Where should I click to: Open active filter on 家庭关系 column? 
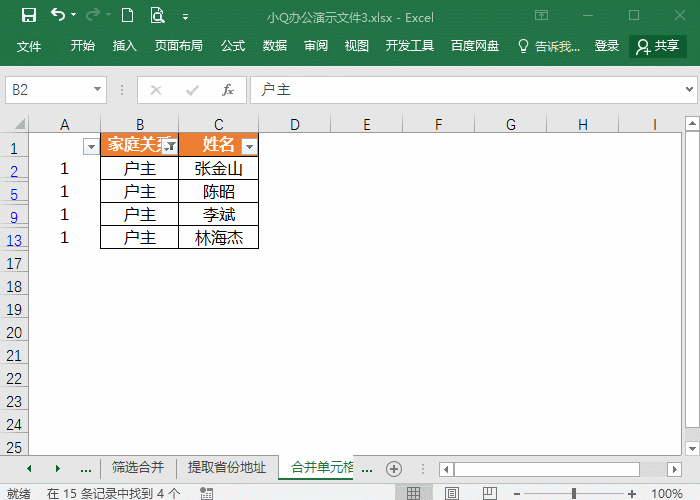coord(170,146)
